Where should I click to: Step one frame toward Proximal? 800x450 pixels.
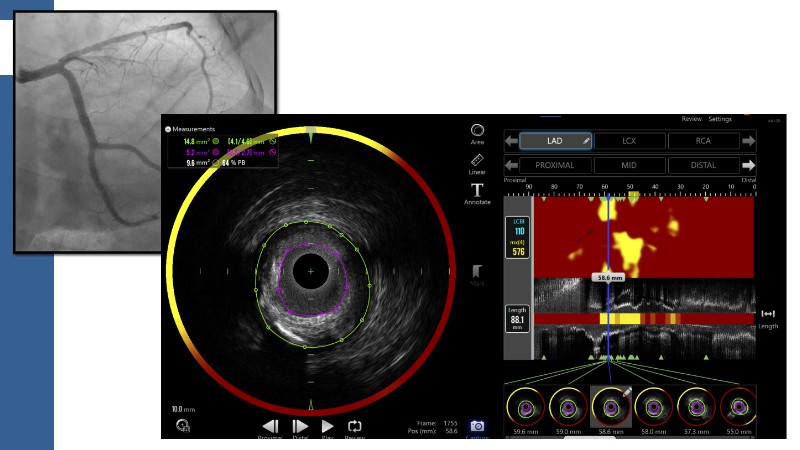[271, 426]
